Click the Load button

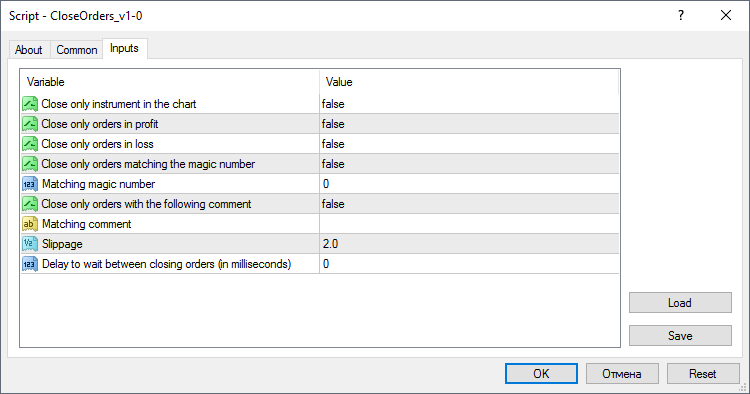click(x=680, y=303)
